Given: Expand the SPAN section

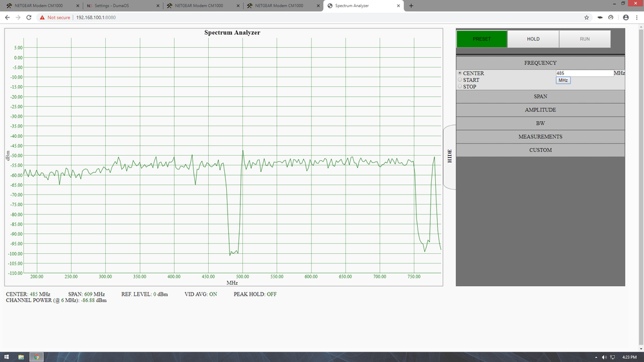Looking at the screenshot, I should 540,97.
